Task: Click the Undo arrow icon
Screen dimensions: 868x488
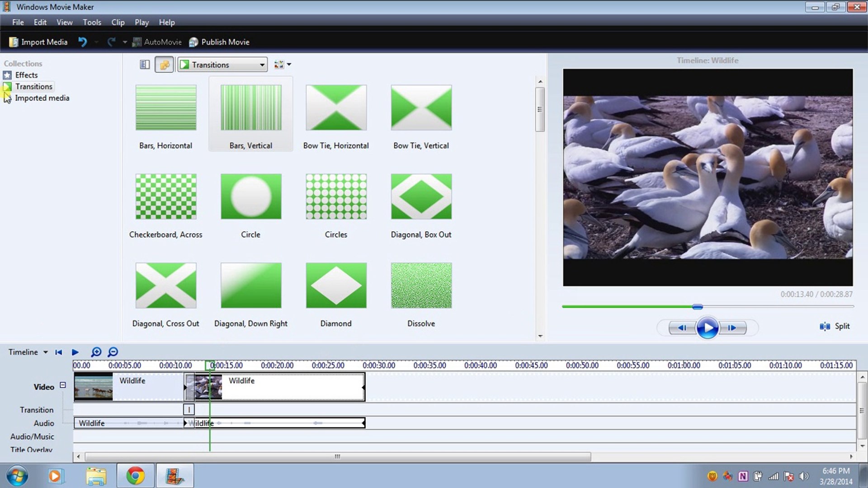Action: (x=82, y=42)
